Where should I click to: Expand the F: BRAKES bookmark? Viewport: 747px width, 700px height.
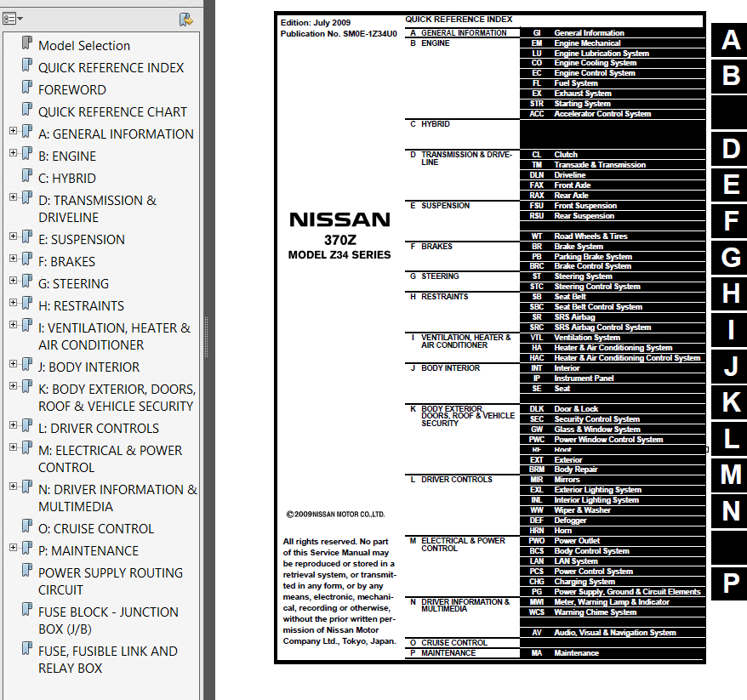click(14, 259)
